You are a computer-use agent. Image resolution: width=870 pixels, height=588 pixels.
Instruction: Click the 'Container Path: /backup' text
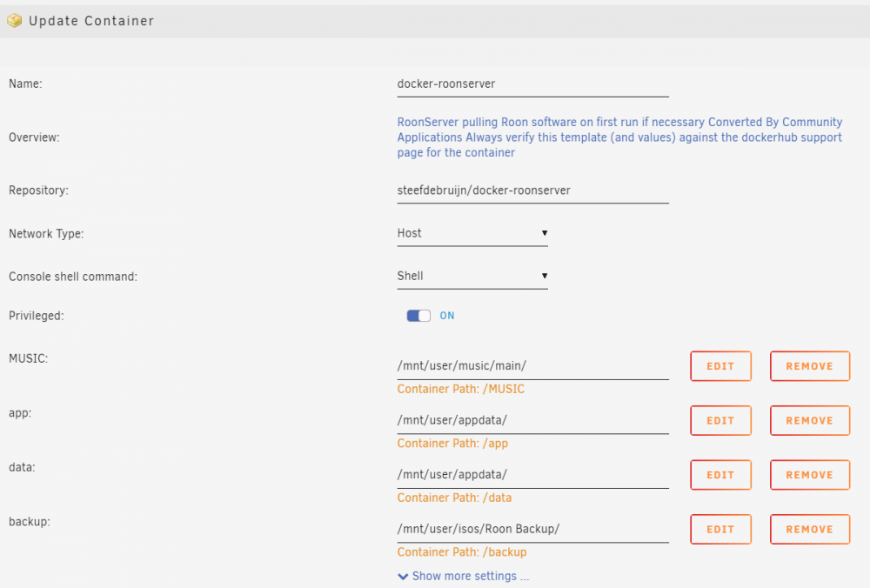(462, 552)
